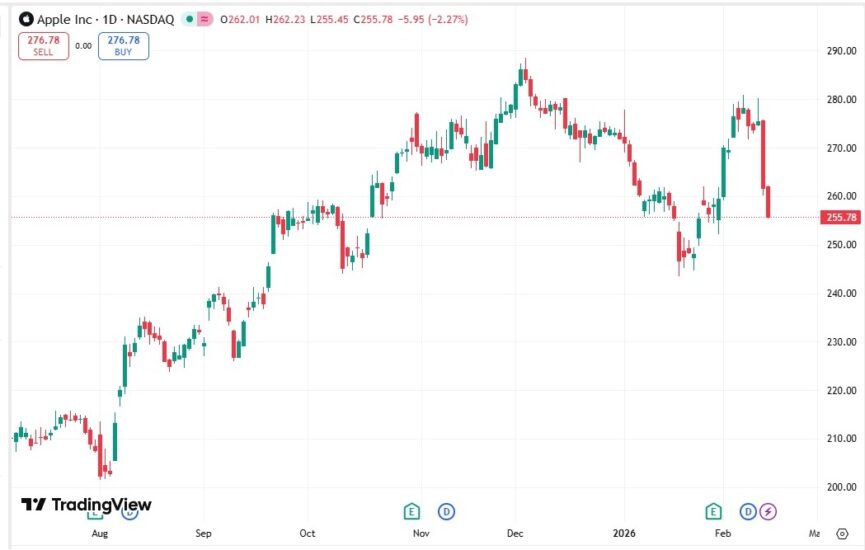Image resolution: width=865 pixels, height=550 pixels.
Task: Open chart settings gear by time axis
Action: point(841,534)
